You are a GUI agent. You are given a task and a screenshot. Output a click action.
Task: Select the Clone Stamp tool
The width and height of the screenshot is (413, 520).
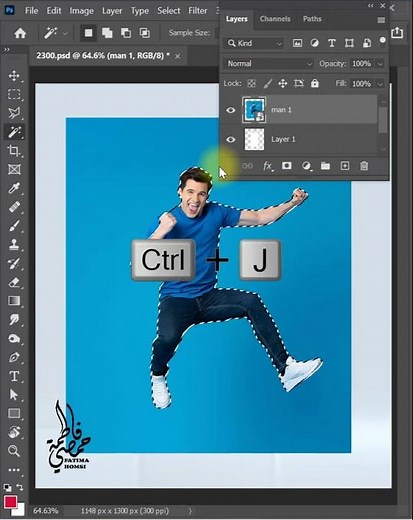[x=14, y=244]
